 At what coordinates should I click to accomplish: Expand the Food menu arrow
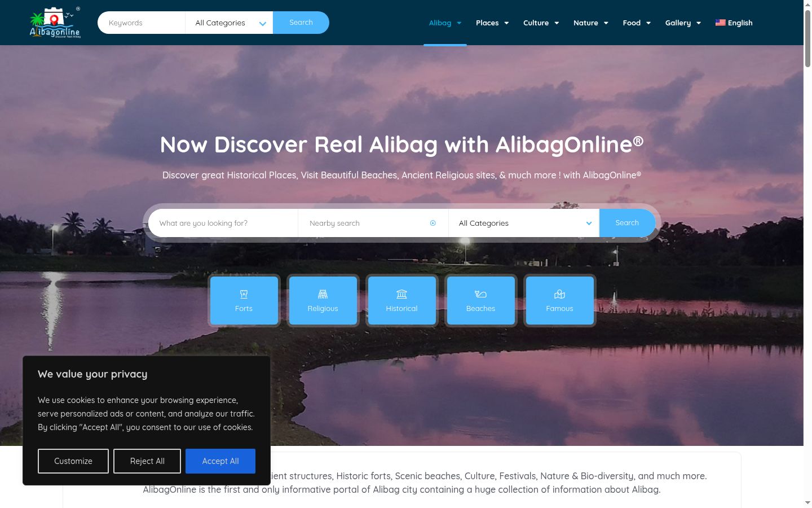[648, 23]
